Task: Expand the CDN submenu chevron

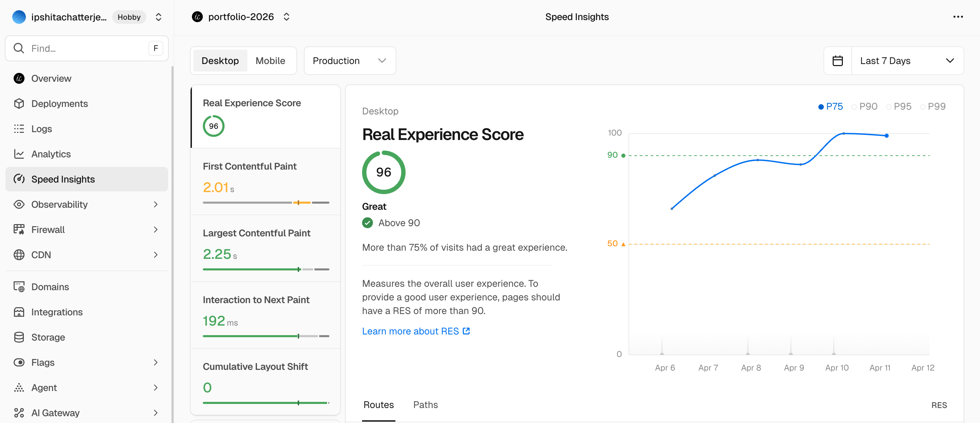Action: pos(156,255)
